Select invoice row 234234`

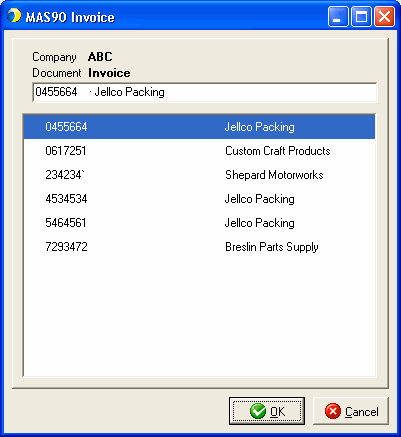(199, 175)
